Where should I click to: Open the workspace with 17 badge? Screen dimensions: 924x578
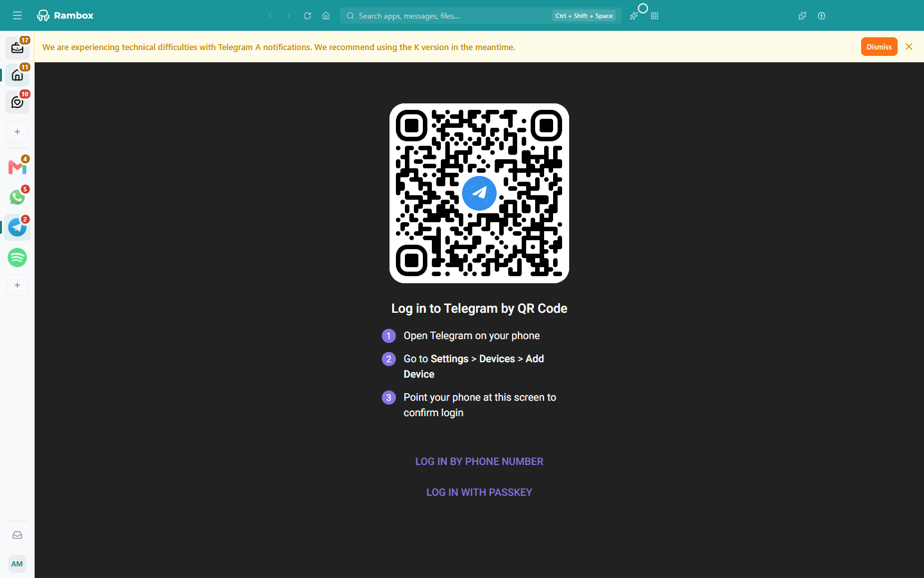pyautogui.click(x=17, y=48)
